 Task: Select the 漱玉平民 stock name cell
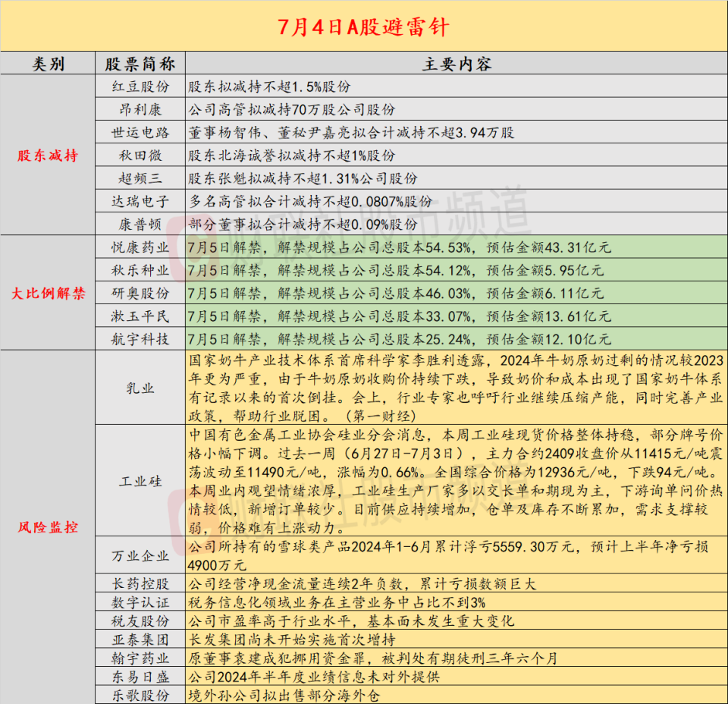click(140, 316)
